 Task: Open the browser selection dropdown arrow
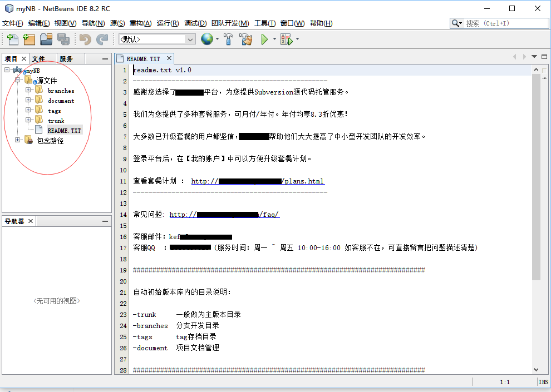coord(217,39)
